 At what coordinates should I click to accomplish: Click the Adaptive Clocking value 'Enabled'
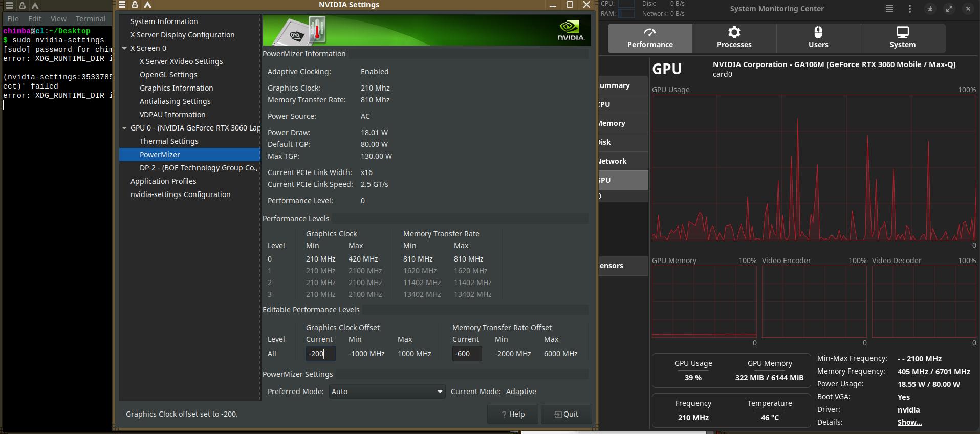point(375,72)
